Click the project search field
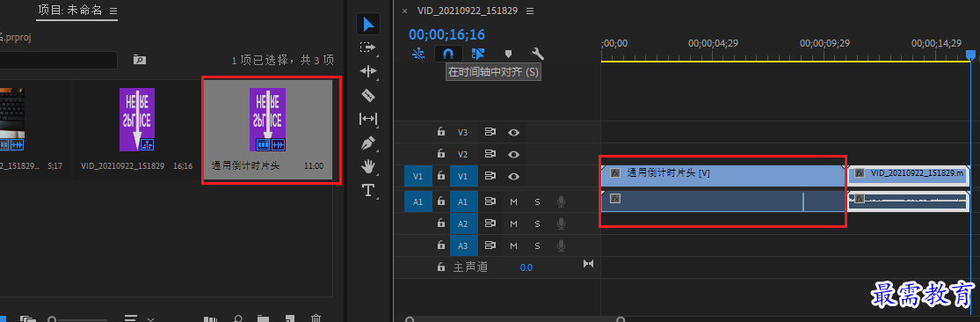Viewport: 980px width, 322px height. pos(58,60)
